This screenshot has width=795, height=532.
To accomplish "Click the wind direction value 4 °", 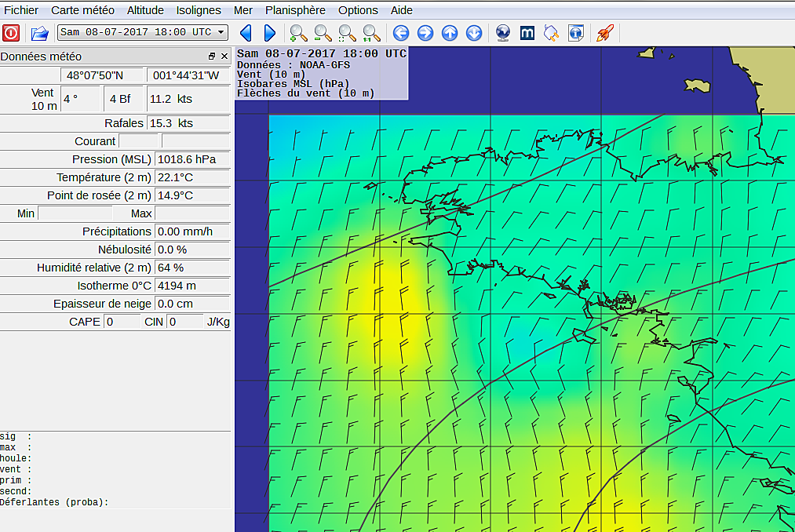I will pos(80,99).
